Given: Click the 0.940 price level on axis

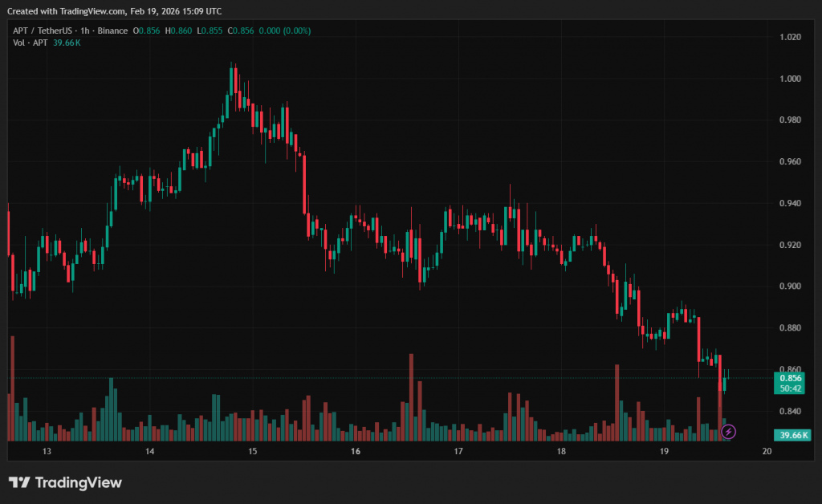Looking at the screenshot, I should coord(791,203).
